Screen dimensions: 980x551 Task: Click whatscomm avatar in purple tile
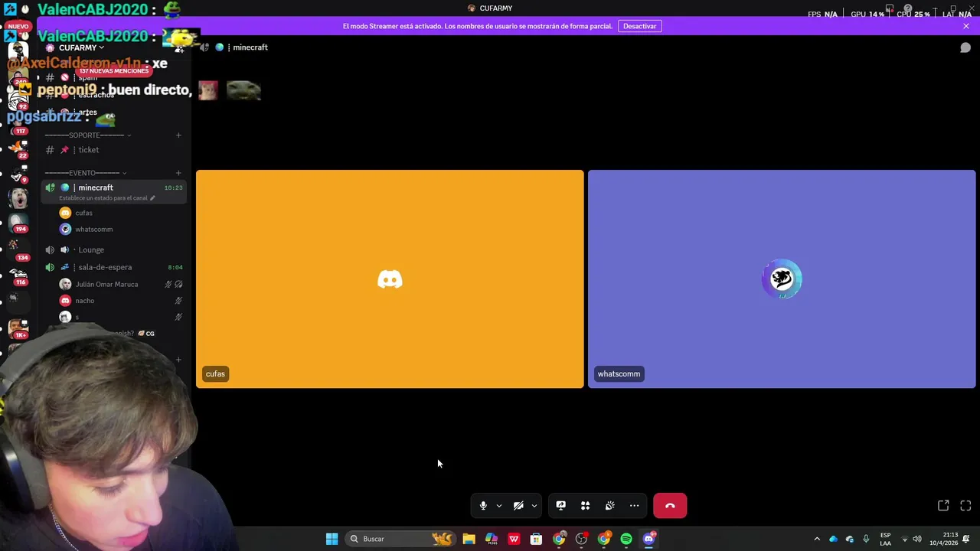tap(782, 279)
